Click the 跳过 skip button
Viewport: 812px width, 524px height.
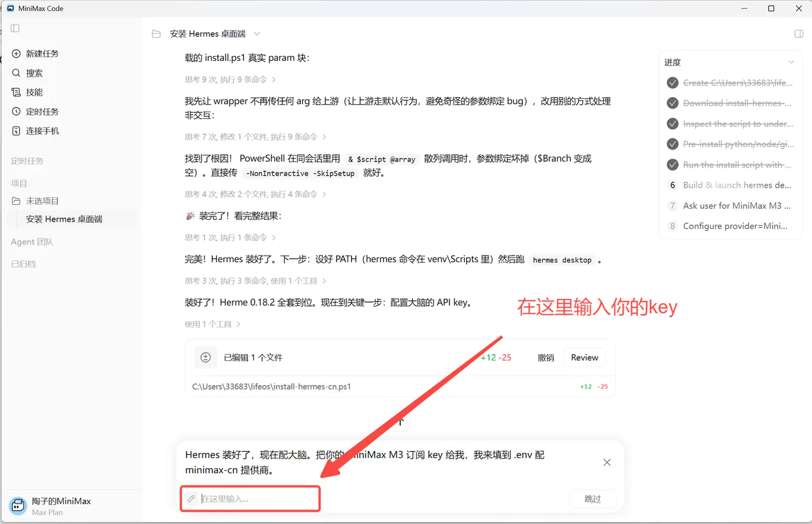(593, 499)
